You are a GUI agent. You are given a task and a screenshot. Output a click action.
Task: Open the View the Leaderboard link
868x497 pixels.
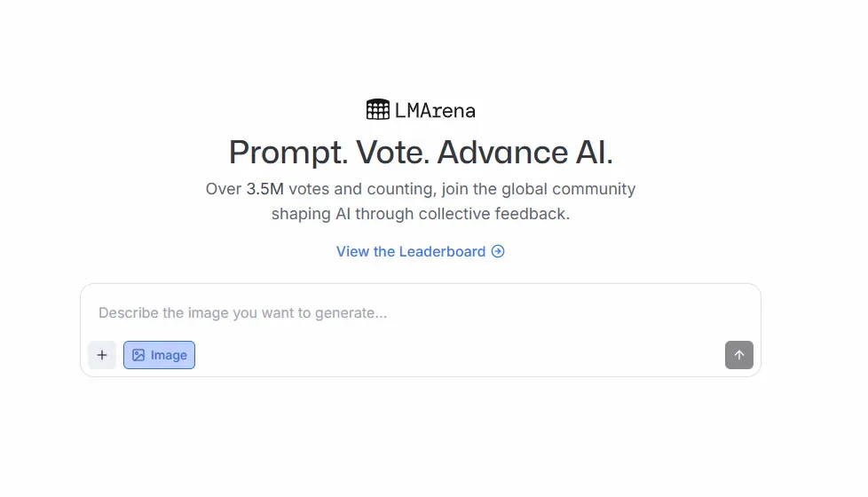[420, 251]
